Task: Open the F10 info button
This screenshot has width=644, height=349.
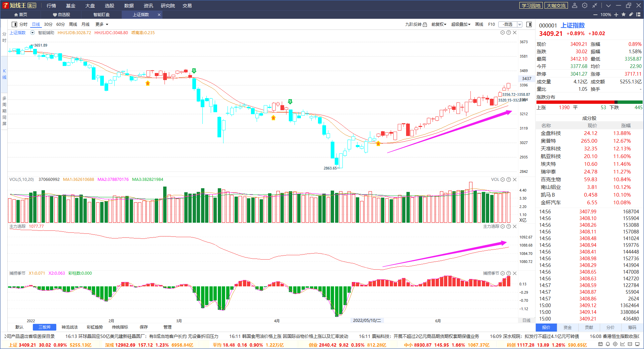Action: [x=492, y=24]
